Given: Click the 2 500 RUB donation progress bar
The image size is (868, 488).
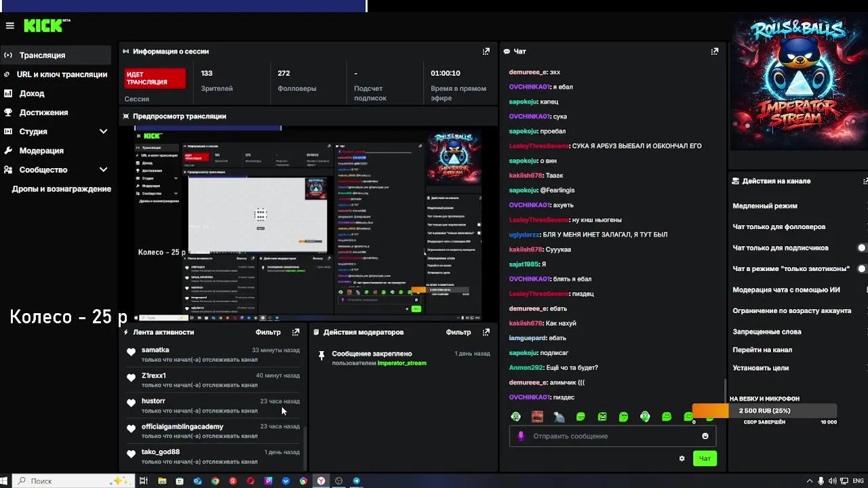Looking at the screenshot, I should (x=764, y=411).
